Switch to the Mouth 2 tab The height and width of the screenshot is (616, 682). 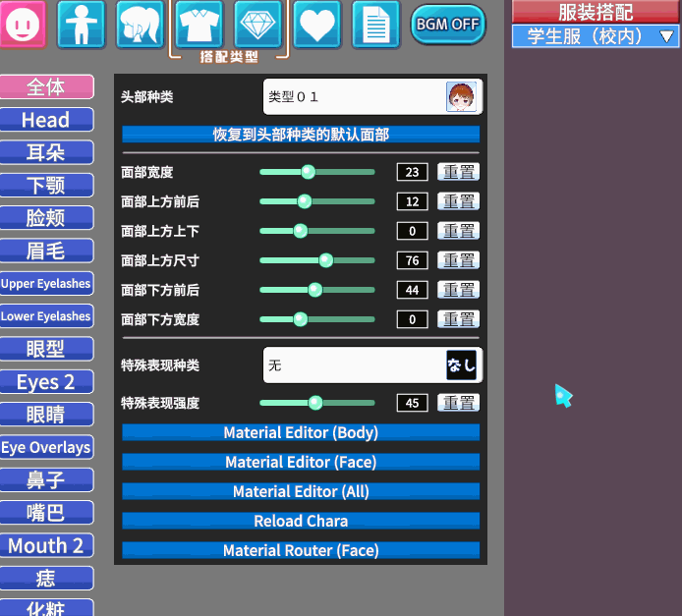click(46, 545)
